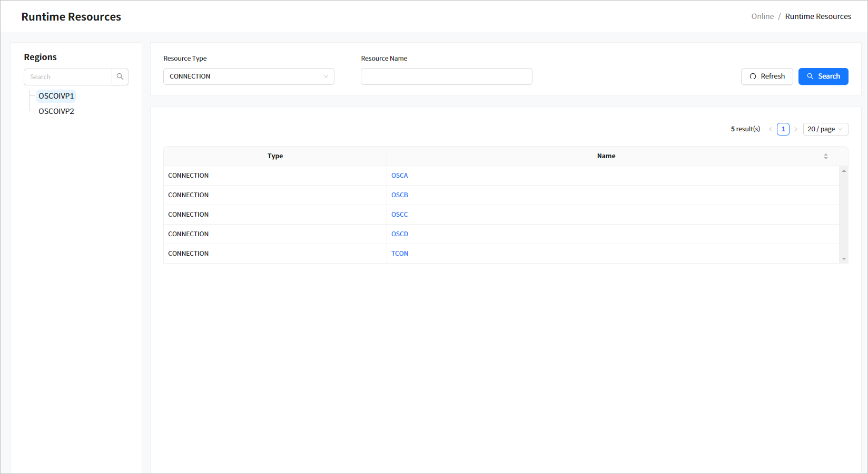Open the OSCB connection link
The image size is (868, 474).
pos(399,195)
